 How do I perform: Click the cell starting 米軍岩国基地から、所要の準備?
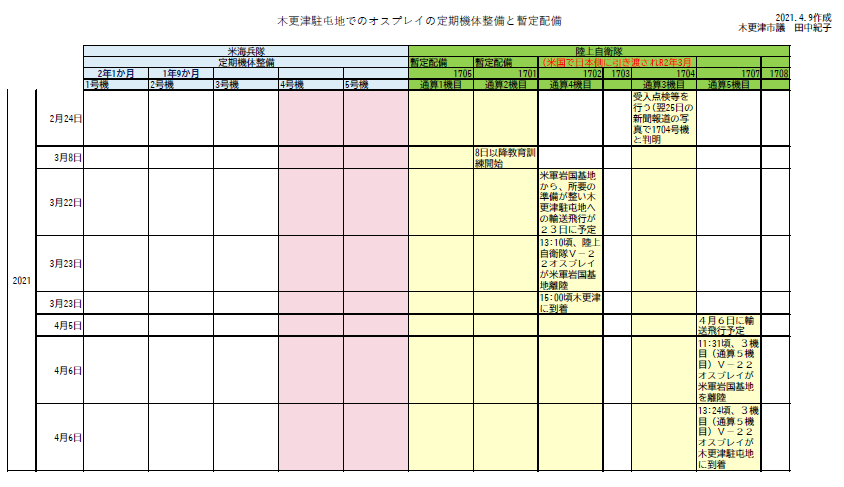[x=571, y=202]
